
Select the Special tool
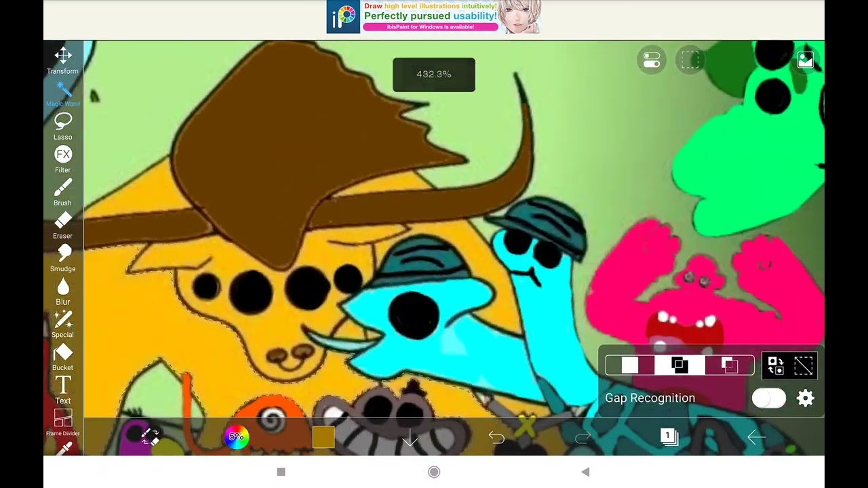point(63,324)
